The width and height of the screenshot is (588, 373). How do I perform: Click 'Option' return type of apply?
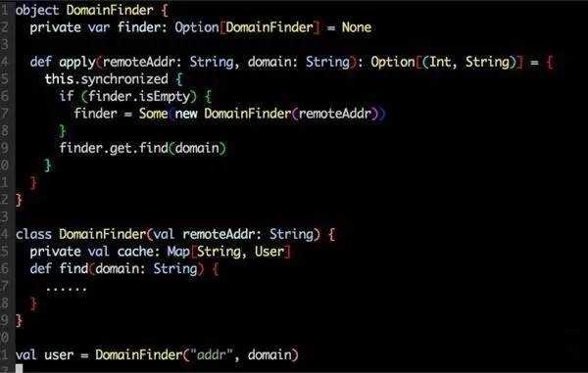click(x=393, y=63)
